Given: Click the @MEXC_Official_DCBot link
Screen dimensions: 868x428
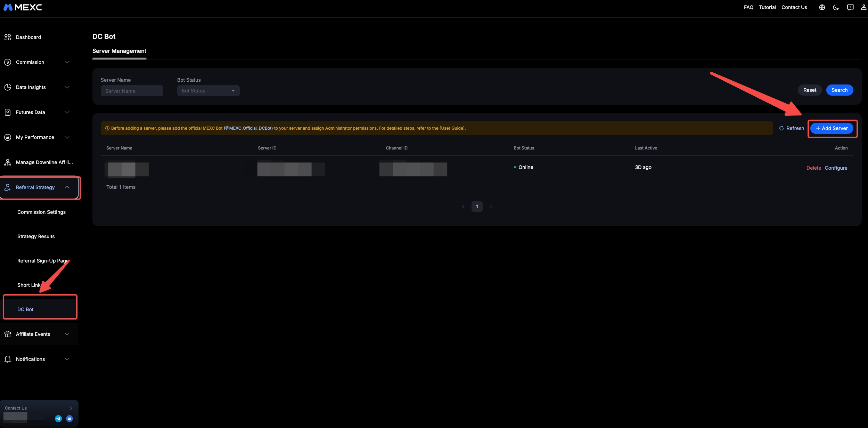Looking at the screenshot, I should pyautogui.click(x=248, y=128).
